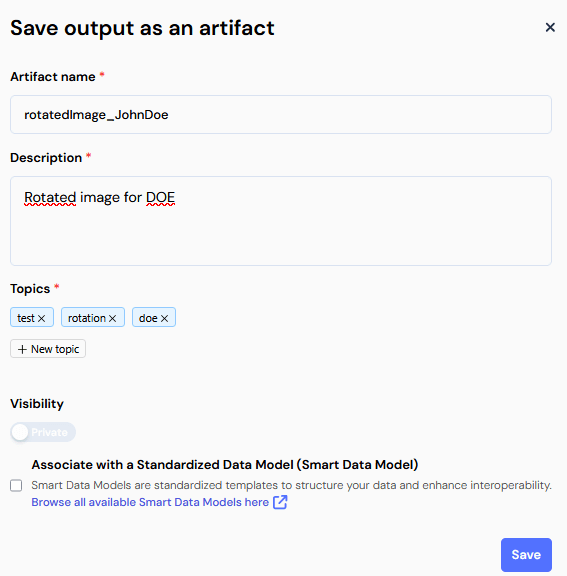The image size is (567, 576).
Task: Open Browse all available Smart Data Models link
Action: pyautogui.click(x=150, y=502)
